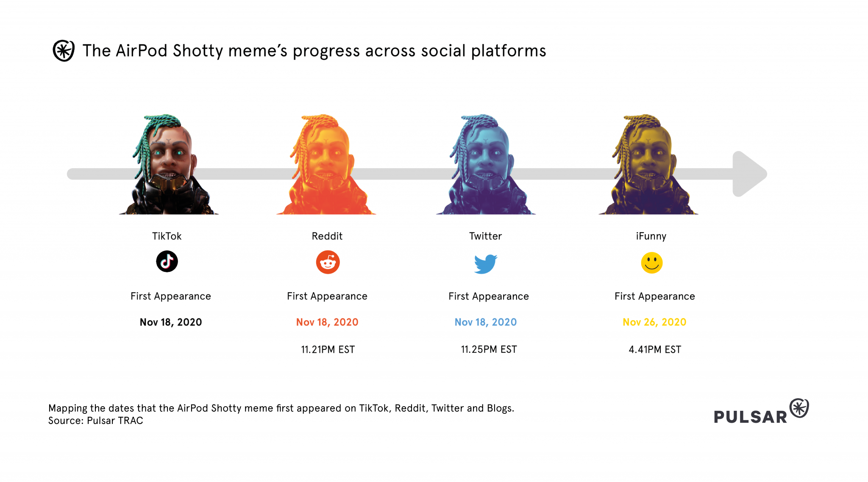Click the Pulsar logo at bottom right
This screenshot has width=868, height=482.
tap(761, 412)
